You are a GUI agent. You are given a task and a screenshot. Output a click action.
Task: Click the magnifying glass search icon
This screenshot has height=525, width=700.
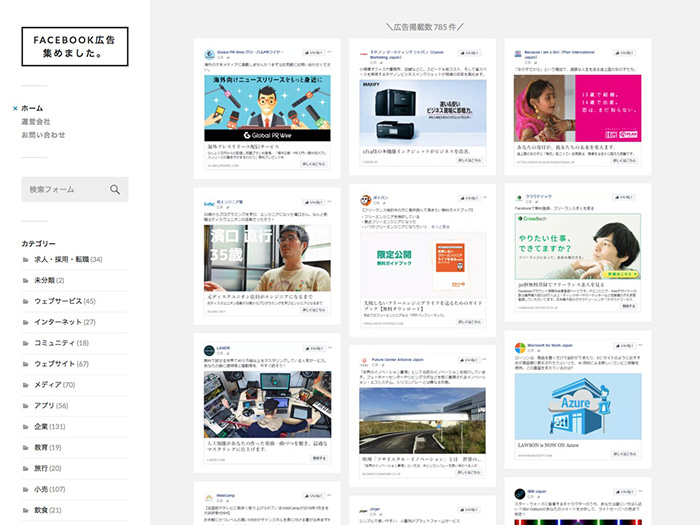point(115,189)
